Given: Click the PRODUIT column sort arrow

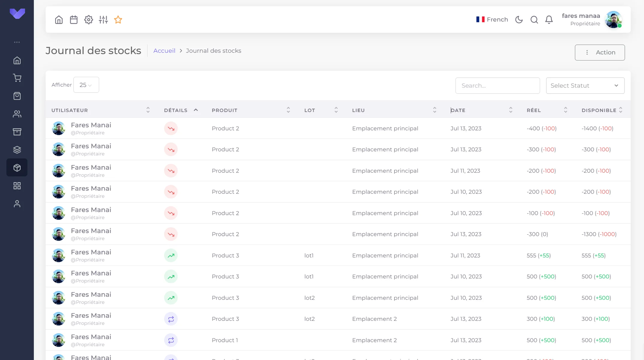Looking at the screenshot, I should pyautogui.click(x=288, y=110).
